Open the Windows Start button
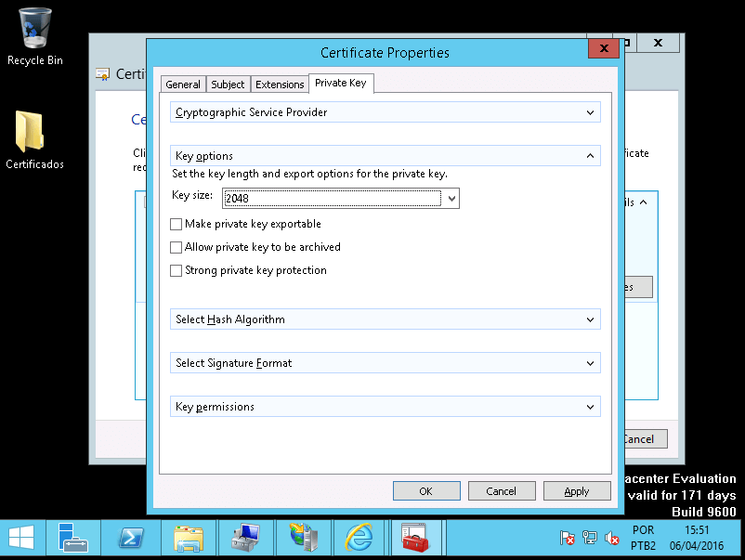745x560 pixels. tap(21, 538)
